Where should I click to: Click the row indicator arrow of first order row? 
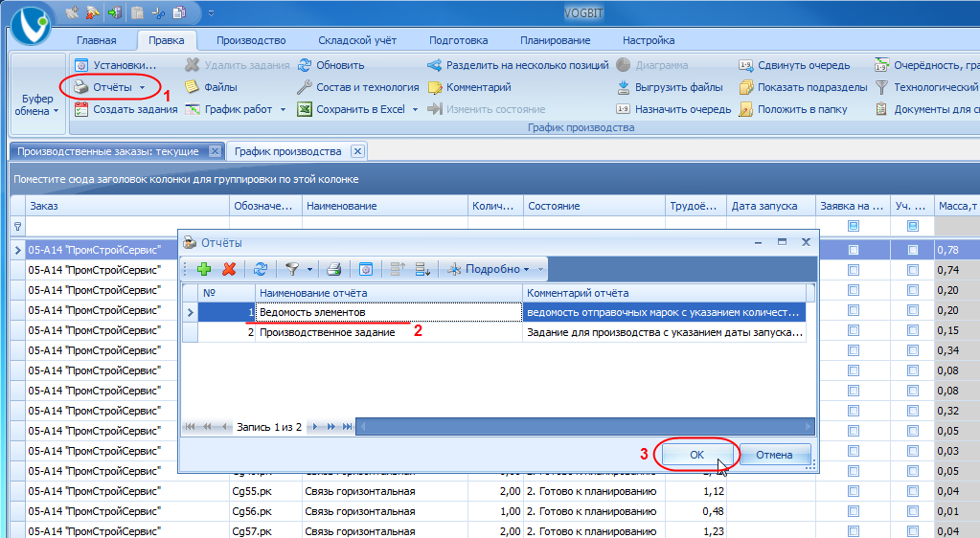tap(17, 250)
